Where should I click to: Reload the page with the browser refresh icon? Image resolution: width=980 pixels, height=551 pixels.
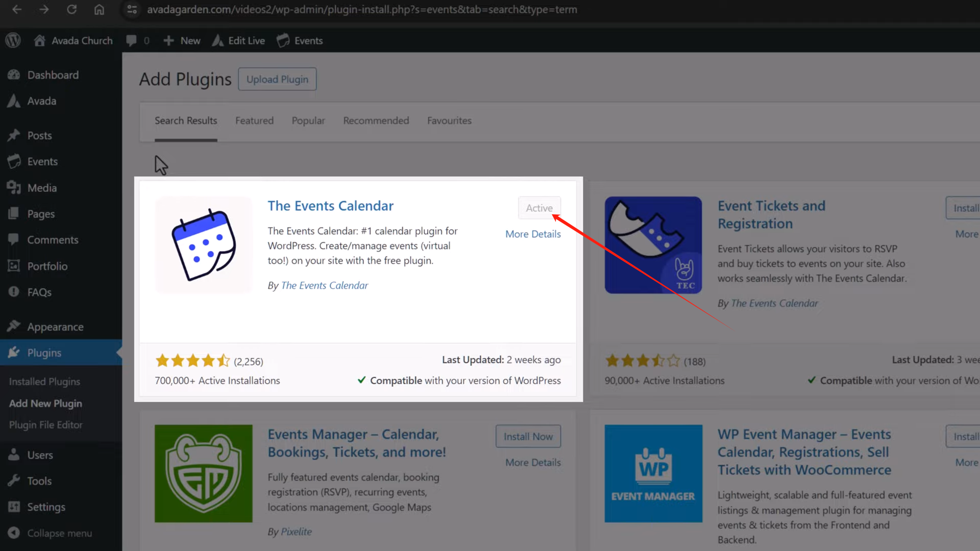click(x=72, y=9)
